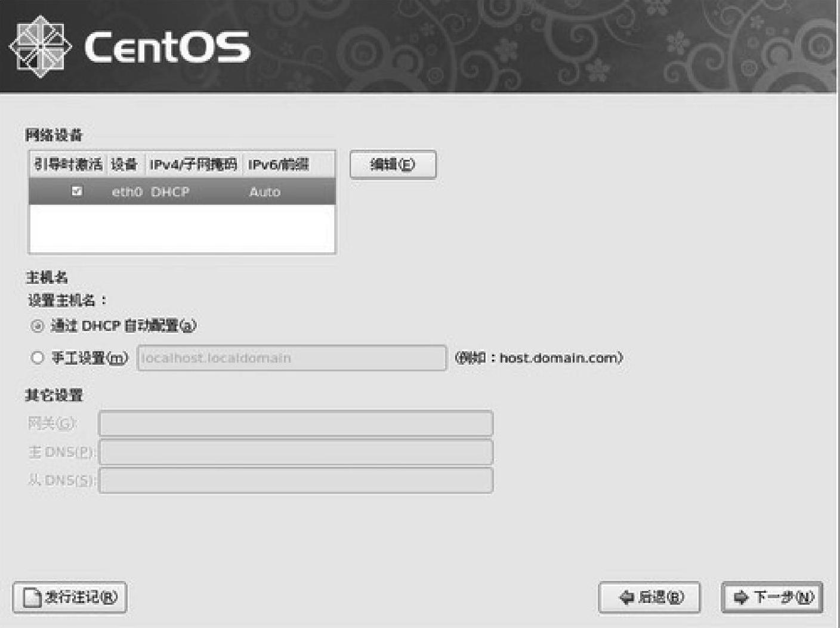Open the 发行注记 release notes button
Image resolution: width=840 pixels, height=628 pixels.
69,597
